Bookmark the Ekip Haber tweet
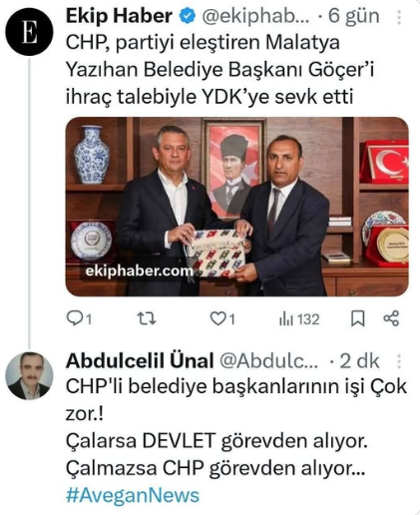The height and width of the screenshot is (515, 420). 358,319
